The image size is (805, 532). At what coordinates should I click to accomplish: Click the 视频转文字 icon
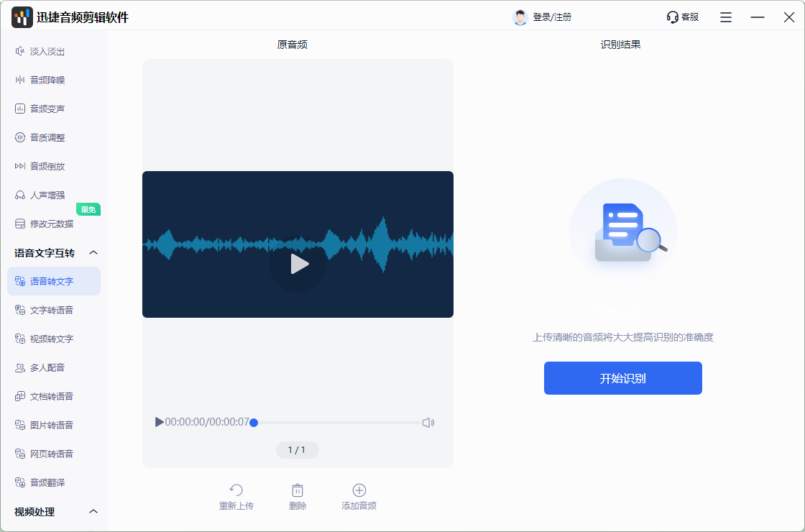coord(20,339)
